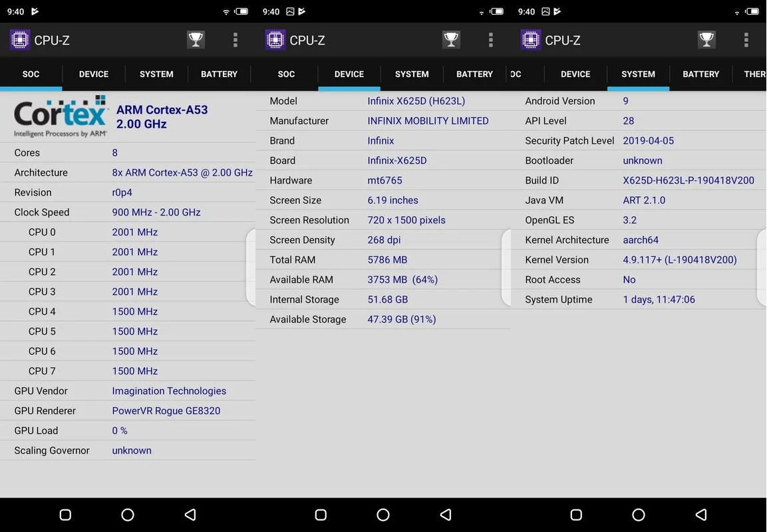
Task: Tap the CPU 0 row frequency
Action: coord(134,232)
